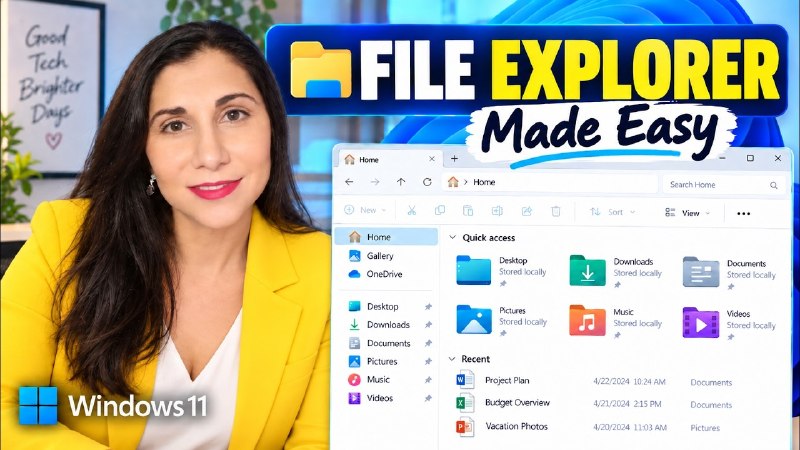Click Documents location of Budget Overview
The image size is (800, 450).
click(x=711, y=405)
